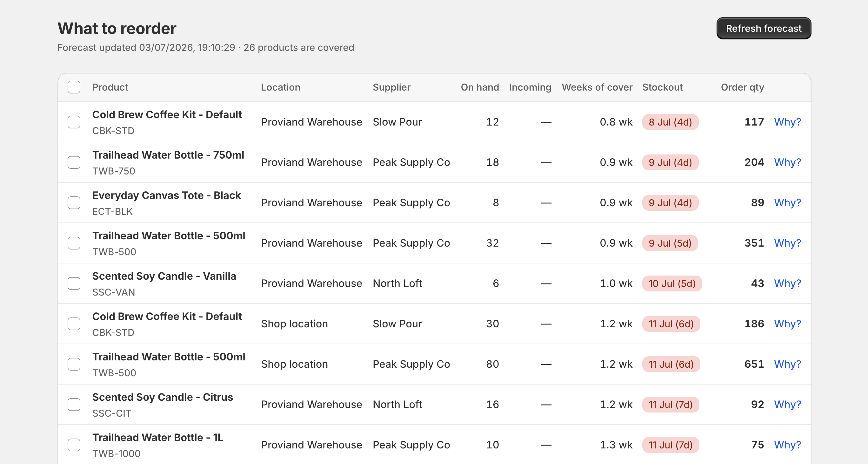Open Why? for order qty 75

click(787, 445)
